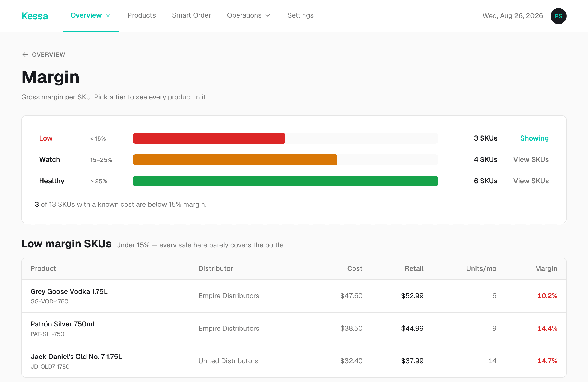
Task: Open the PS user avatar menu
Action: coord(558,16)
